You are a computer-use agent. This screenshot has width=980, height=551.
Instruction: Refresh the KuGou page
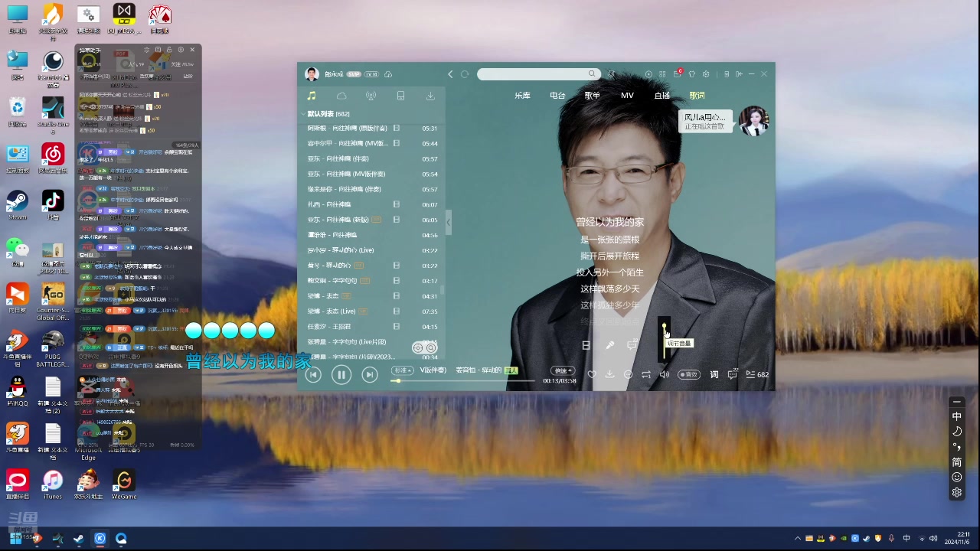[465, 74]
